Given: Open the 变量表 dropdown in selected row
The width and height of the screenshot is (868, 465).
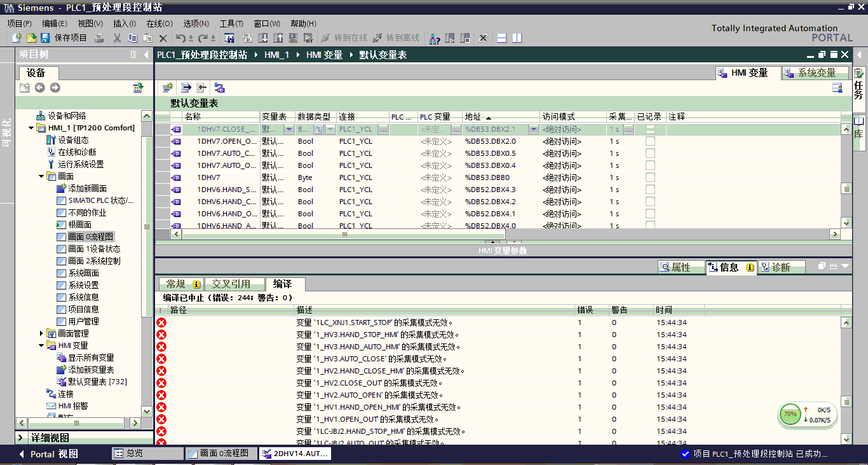Looking at the screenshot, I should coord(289,129).
